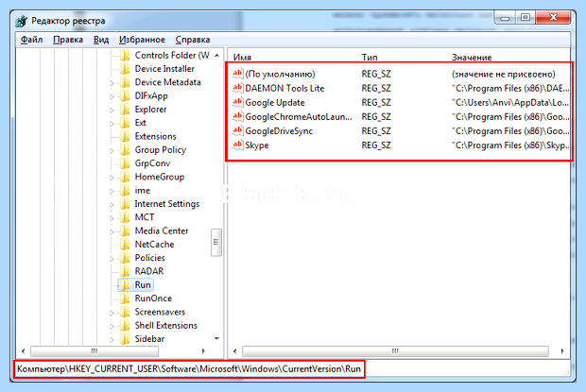Select the Sidebar key
The image size is (586, 392).
(149, 338)
